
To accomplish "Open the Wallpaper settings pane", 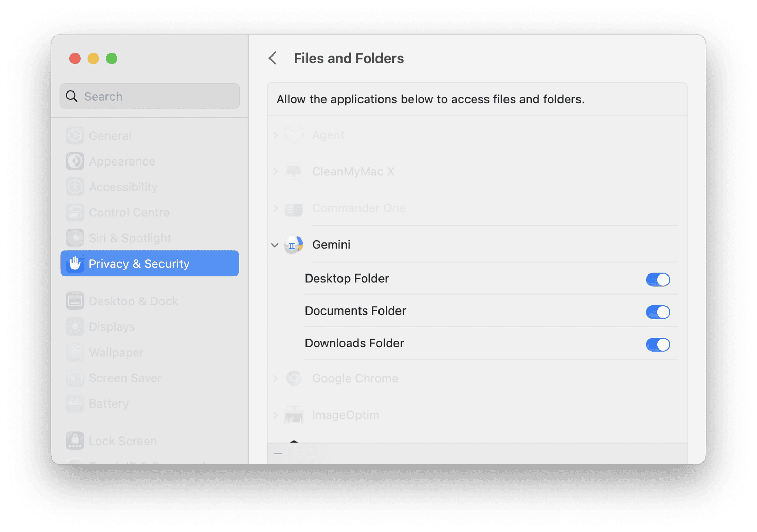I will point(150,352).
